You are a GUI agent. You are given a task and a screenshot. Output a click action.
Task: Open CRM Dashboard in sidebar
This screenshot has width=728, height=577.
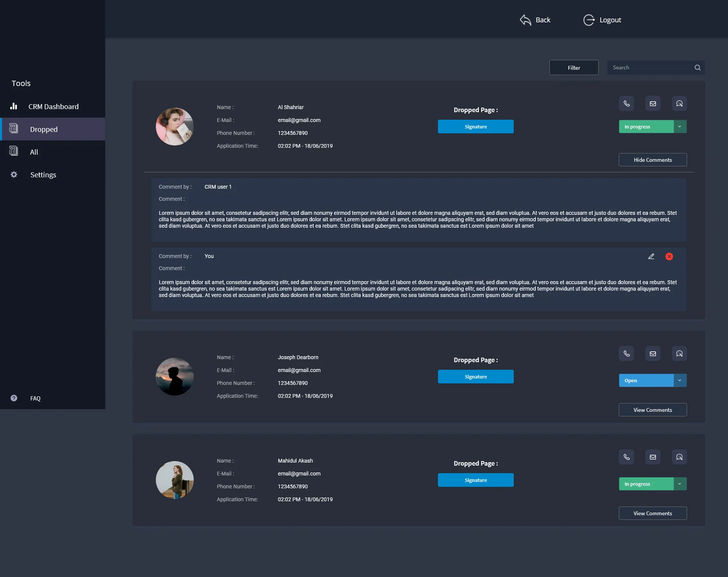tap(53, 106)
